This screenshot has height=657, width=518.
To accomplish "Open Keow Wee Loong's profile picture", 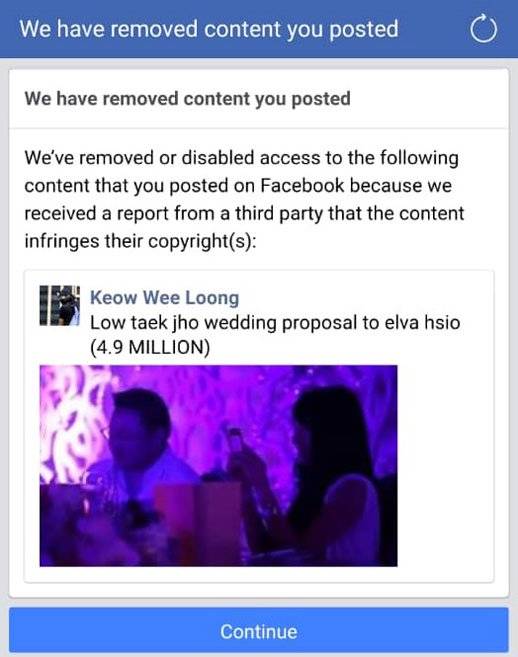I will coord(60,305).
